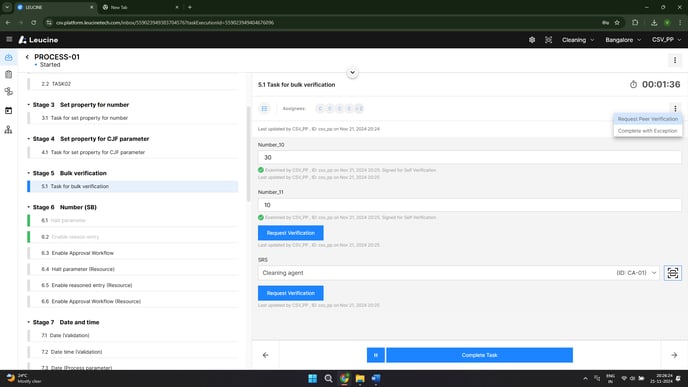Open the Inbox sidebar icon
The width and height of the screenshot is (688, 387).
8,57
